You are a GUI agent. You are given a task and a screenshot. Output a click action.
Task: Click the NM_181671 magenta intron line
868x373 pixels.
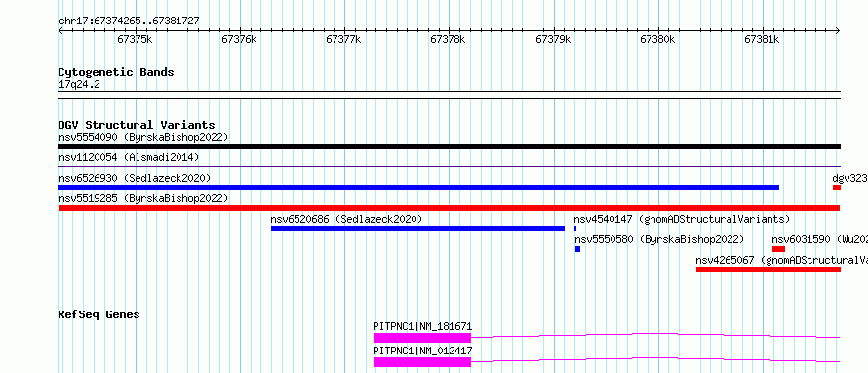655,335
